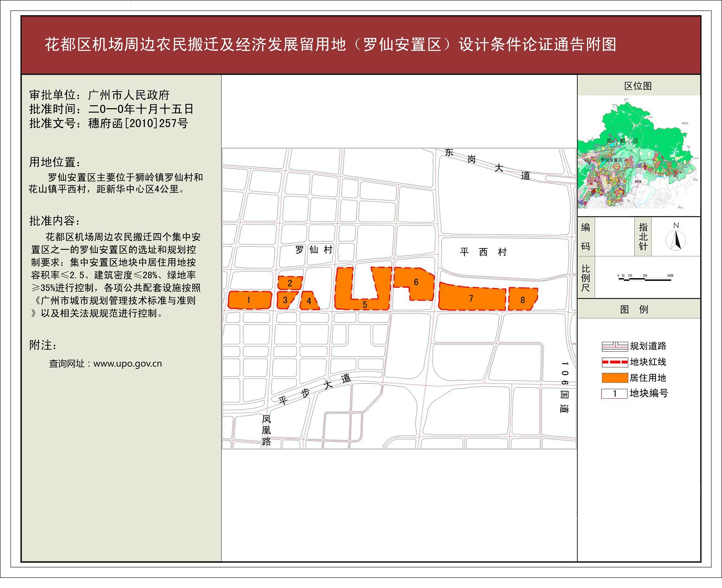Select orange plot number 1
This screenshot has height=588, width=722.
tap(249, 300)
